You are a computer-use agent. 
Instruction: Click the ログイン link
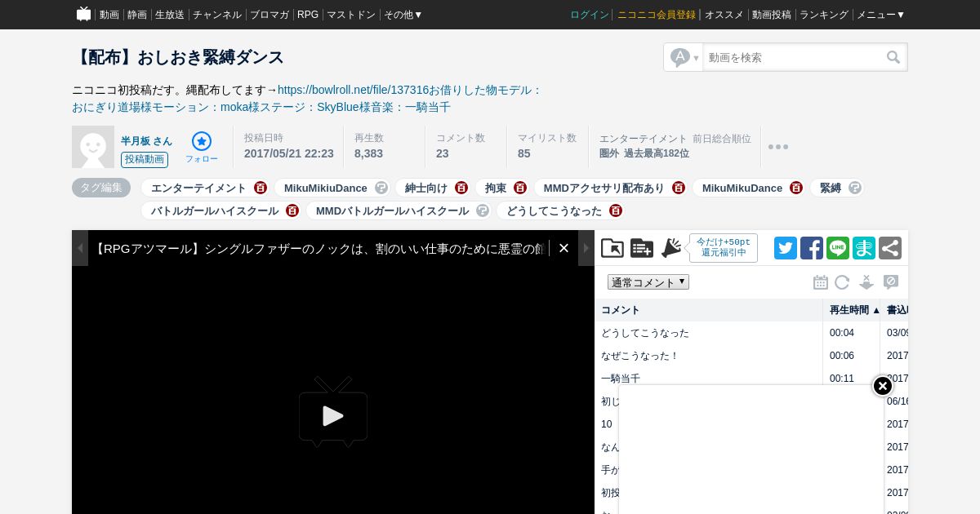click(590, 15)
